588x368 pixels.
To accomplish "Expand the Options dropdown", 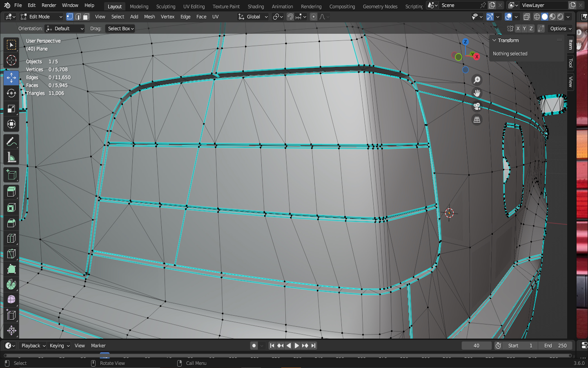I will (561, 29).
